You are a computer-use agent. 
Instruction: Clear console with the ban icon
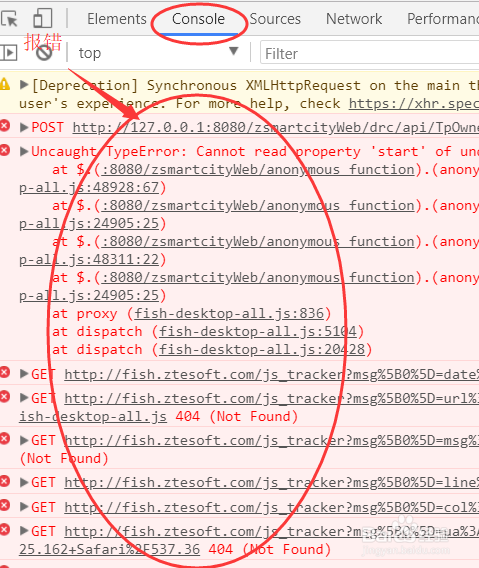tap(44, 53)
